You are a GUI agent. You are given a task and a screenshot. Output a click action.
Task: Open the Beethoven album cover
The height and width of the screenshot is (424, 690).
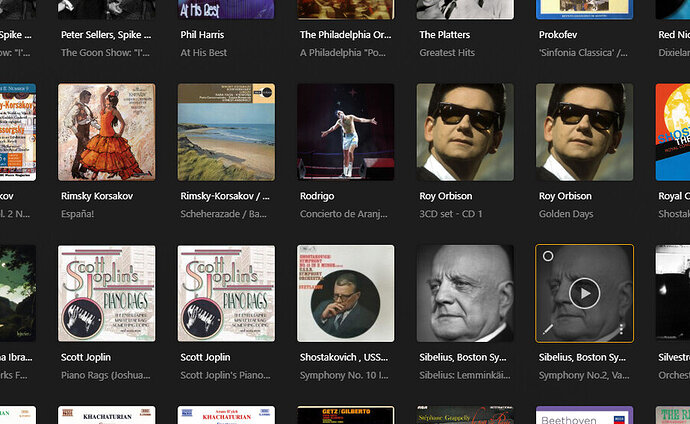click(x=585, y=415)
